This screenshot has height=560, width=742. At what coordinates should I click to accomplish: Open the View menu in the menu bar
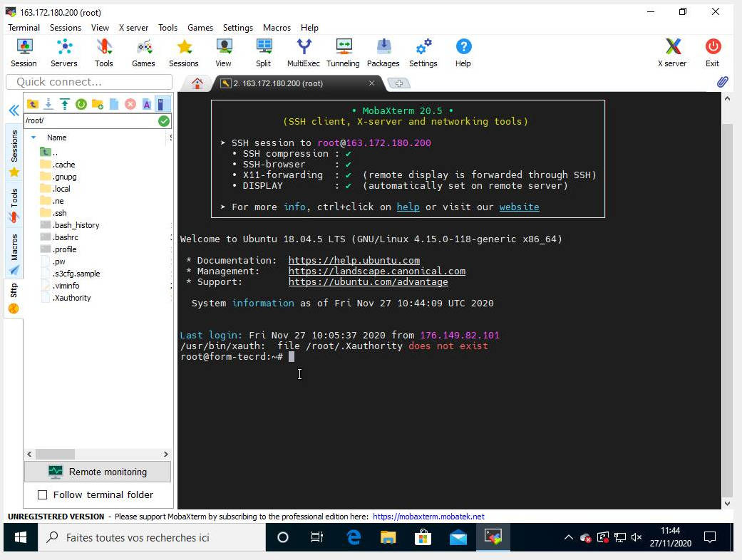point(100,28)
